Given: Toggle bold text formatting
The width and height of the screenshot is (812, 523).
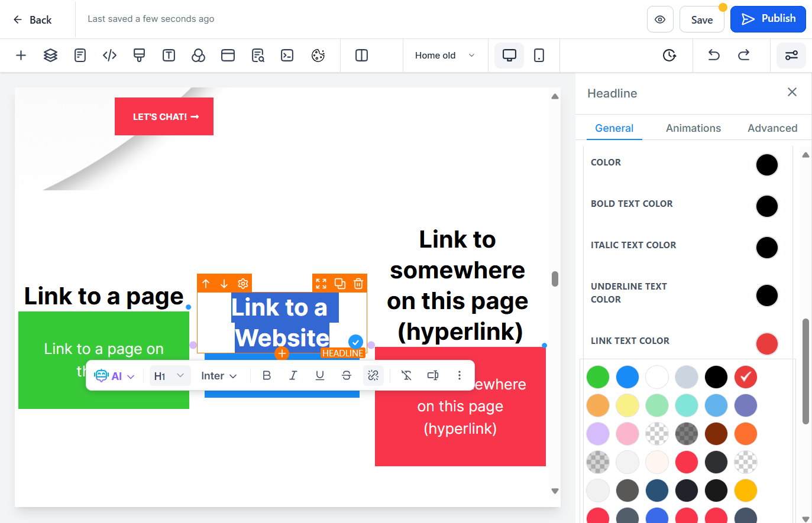Looking at the screenshot, I should [267, 375].
